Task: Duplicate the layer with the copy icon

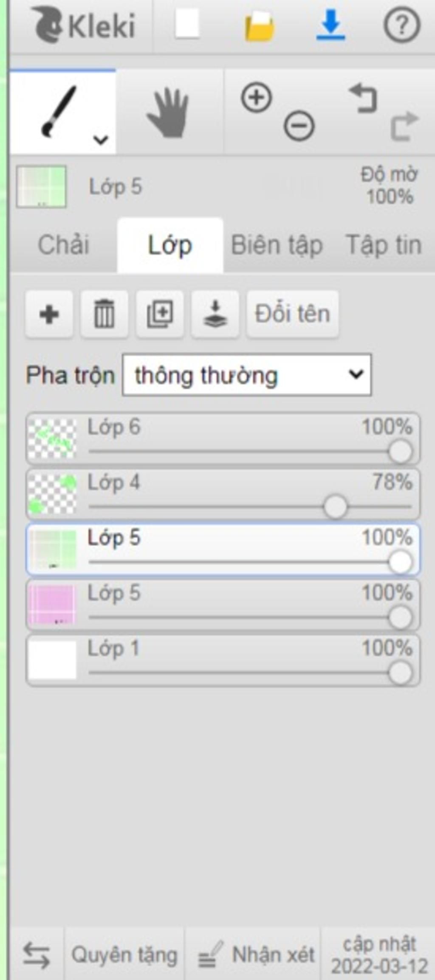Action: tap(159, 314)
